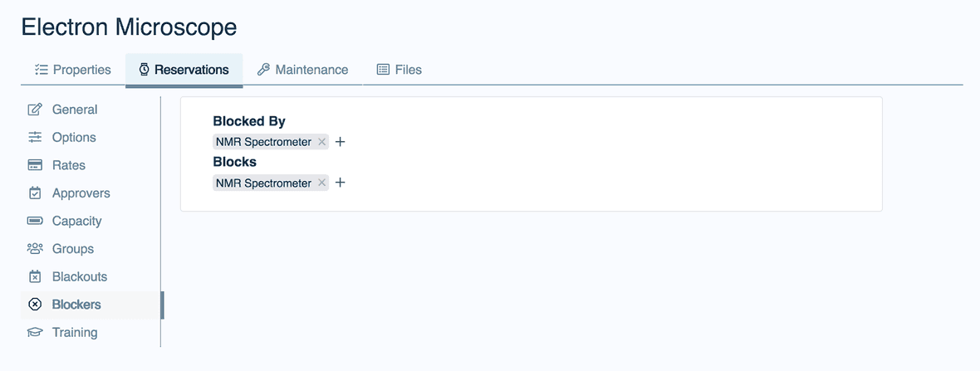This screenshot has width=980, height=371.
Task: Click the Options sliders icon
Action: tap(35, 138)
